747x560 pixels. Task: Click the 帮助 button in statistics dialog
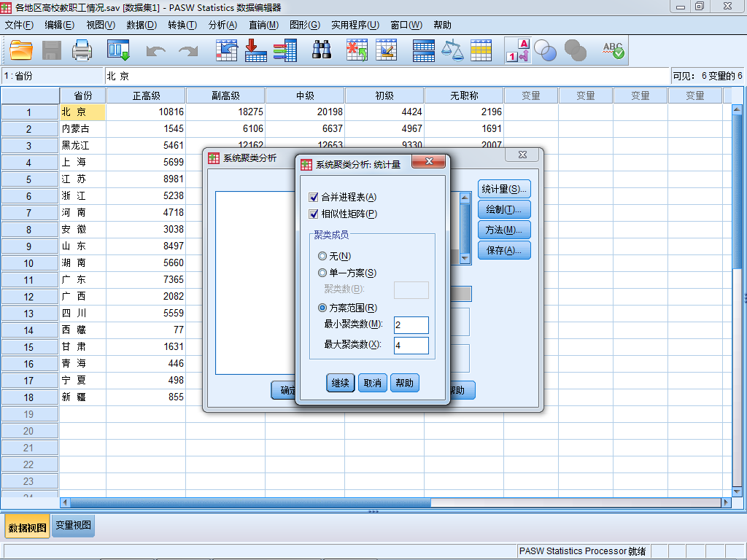pyautogui.click(x=404, y=383)
